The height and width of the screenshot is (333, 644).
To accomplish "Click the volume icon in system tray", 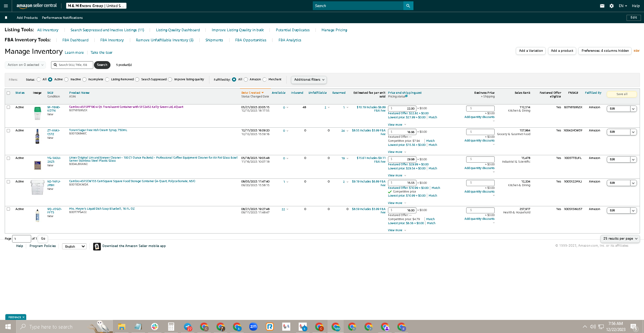I will point(593,327).
